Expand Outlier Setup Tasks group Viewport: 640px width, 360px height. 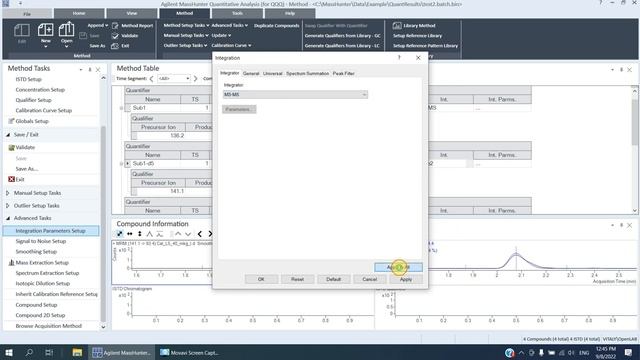(8, 206)
